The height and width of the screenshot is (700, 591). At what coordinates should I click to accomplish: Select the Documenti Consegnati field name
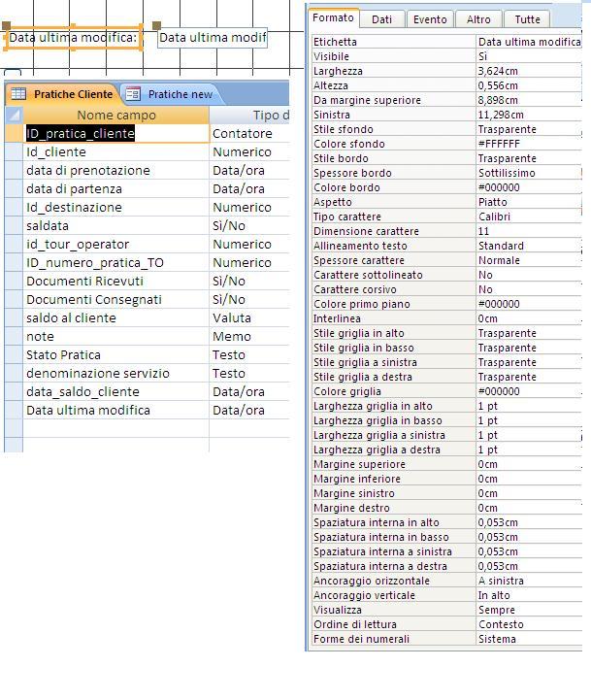(116, 300)
